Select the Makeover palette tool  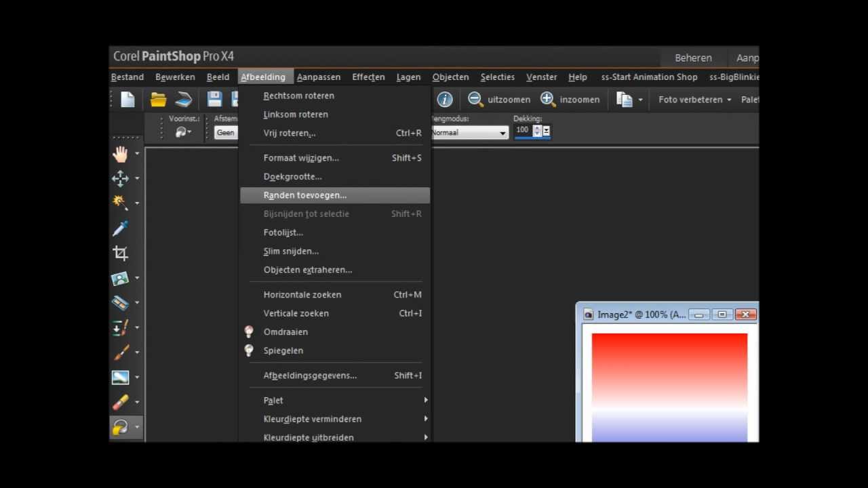[121, 303]
